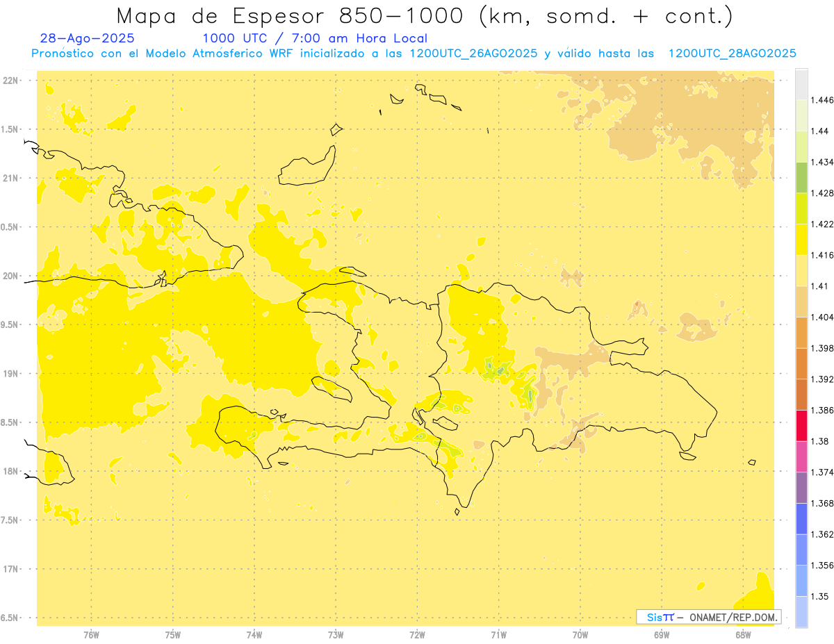Select the blue 1.362–1.368 colorbar segment

[801, 518]
